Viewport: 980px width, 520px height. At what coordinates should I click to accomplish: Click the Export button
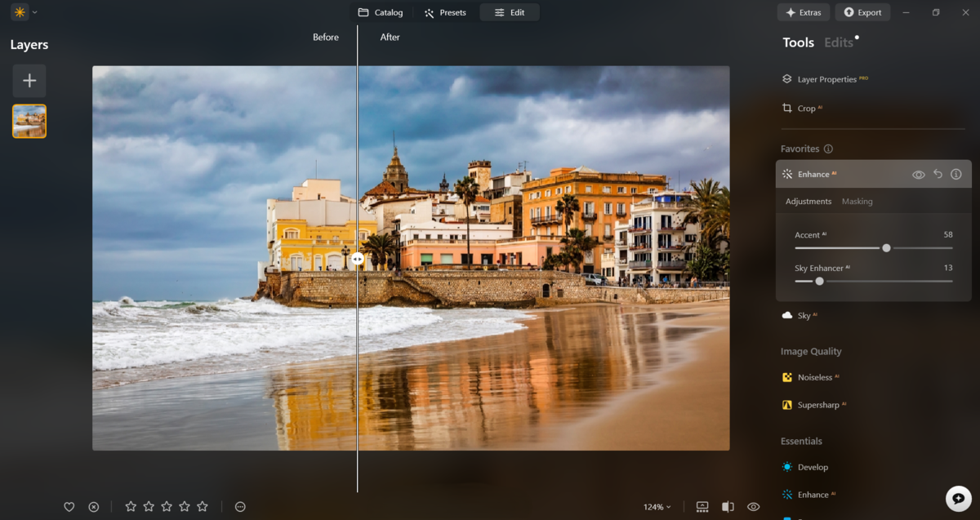click(862, 12)
